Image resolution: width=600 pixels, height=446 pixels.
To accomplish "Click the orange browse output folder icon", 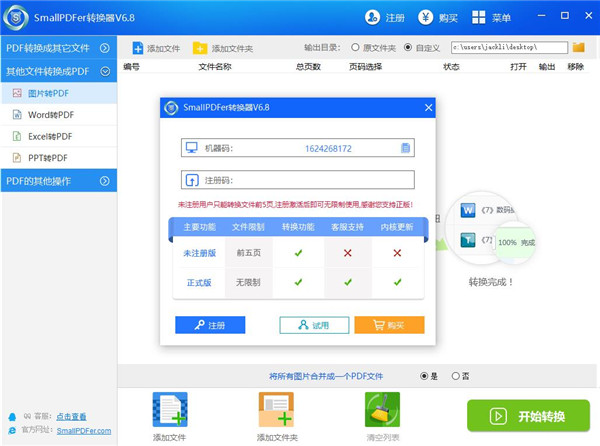I will 578,47.
